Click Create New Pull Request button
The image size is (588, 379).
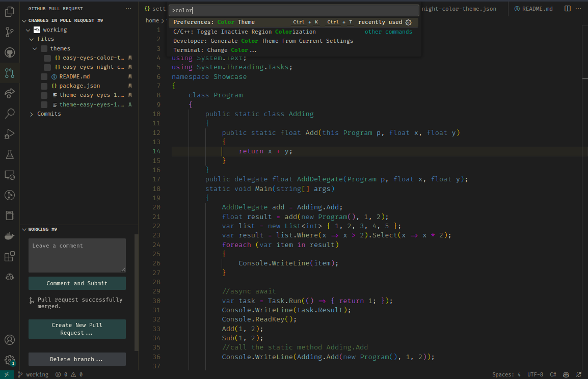[77, 329]
